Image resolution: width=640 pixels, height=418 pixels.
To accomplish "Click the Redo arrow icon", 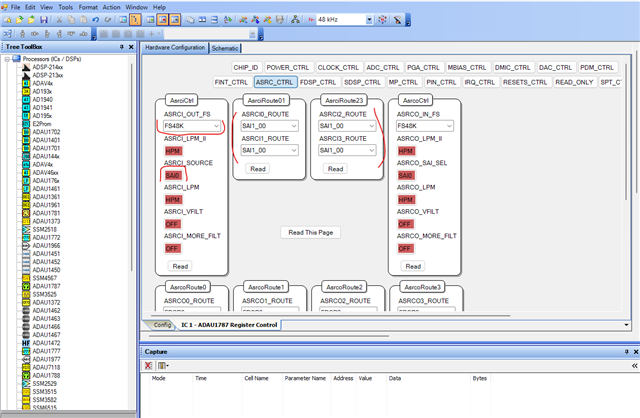I will (x=108, y=20).
